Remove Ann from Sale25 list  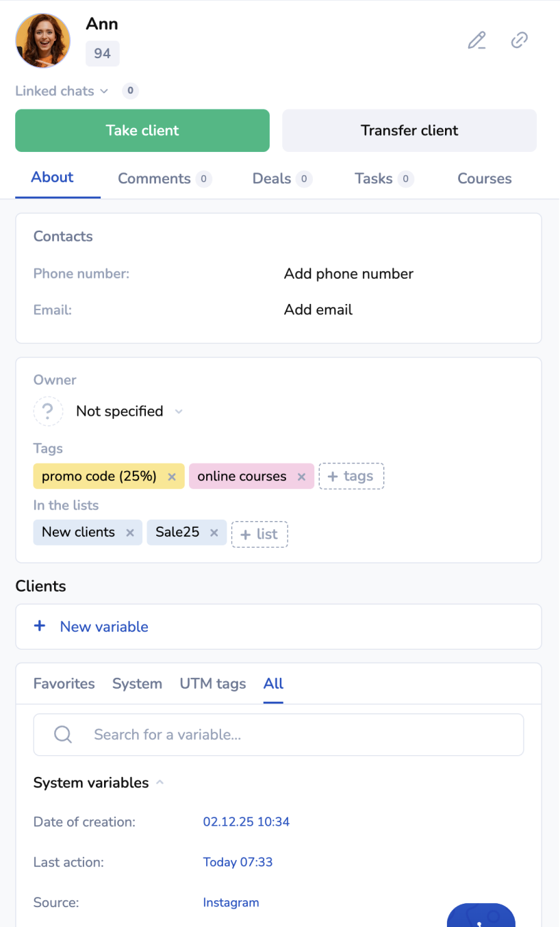tap(214, 533)
